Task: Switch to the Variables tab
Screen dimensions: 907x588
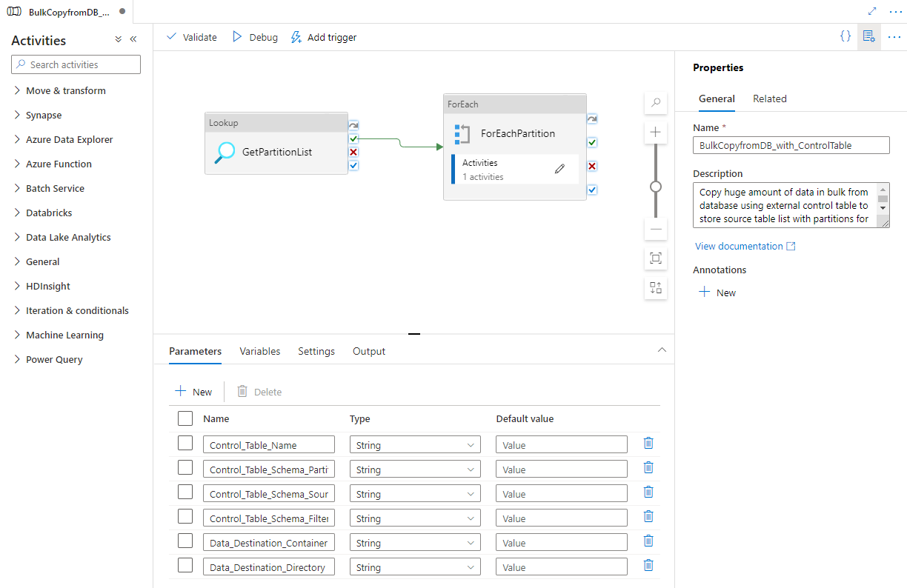Action: click(x=259, y=351)
